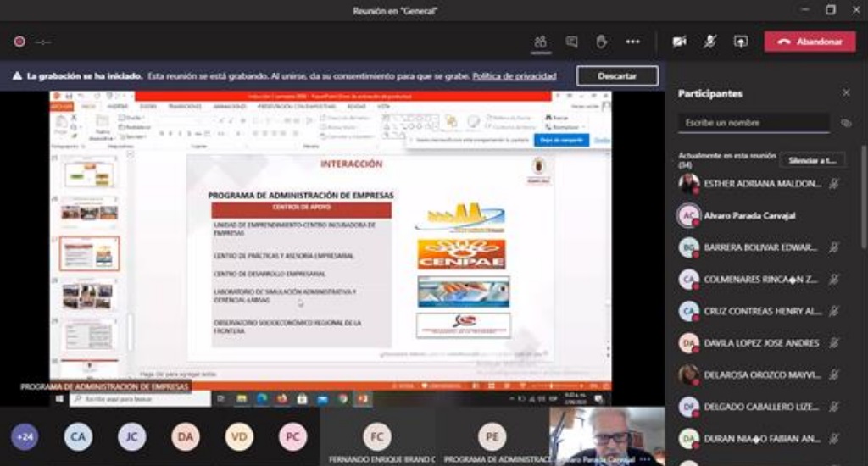This screenshot has height=466, width=868.
Task: Copy the meeting join link icon
Action: [x=845, y=123]
